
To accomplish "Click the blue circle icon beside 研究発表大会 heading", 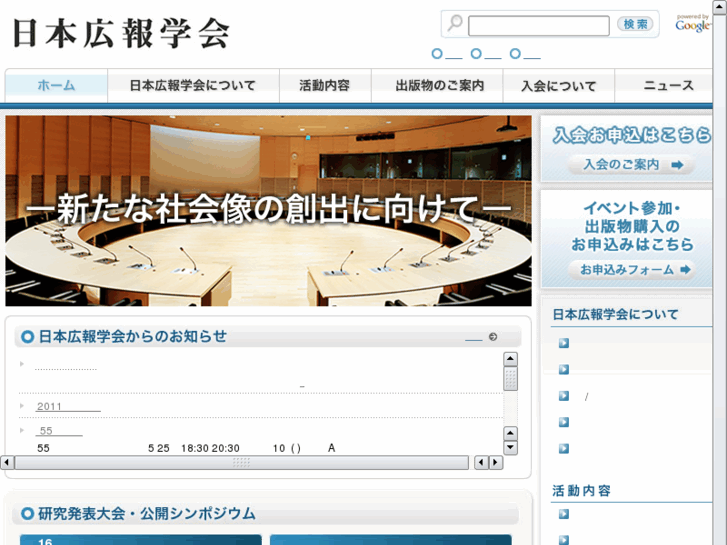I will pos(27,513).
